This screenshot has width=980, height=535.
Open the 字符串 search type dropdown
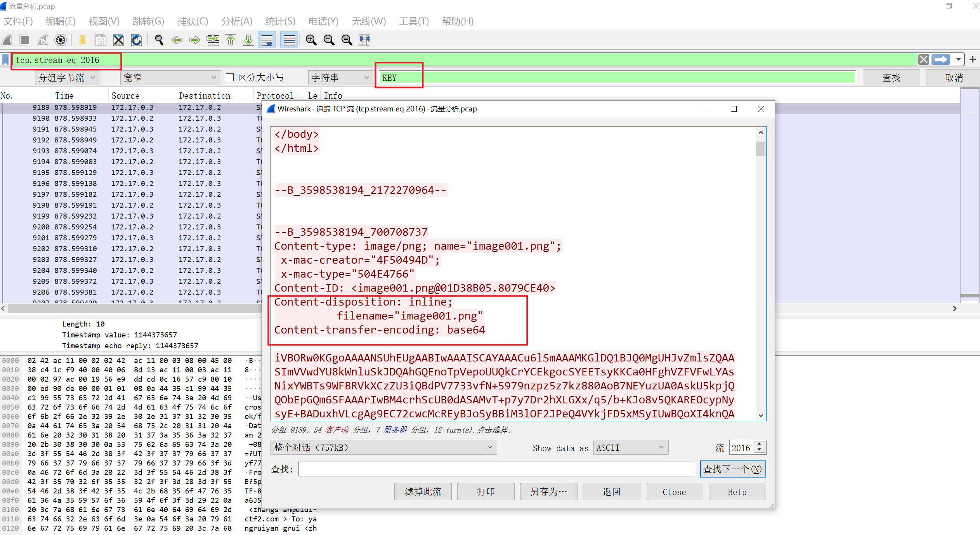tap(341, 78)
